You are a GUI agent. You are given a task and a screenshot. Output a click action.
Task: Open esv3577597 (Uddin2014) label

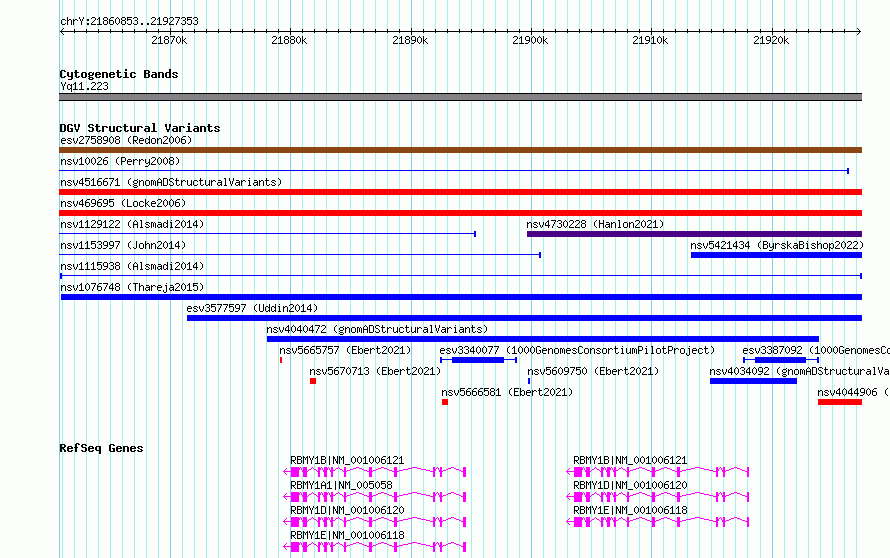(253, 308)
